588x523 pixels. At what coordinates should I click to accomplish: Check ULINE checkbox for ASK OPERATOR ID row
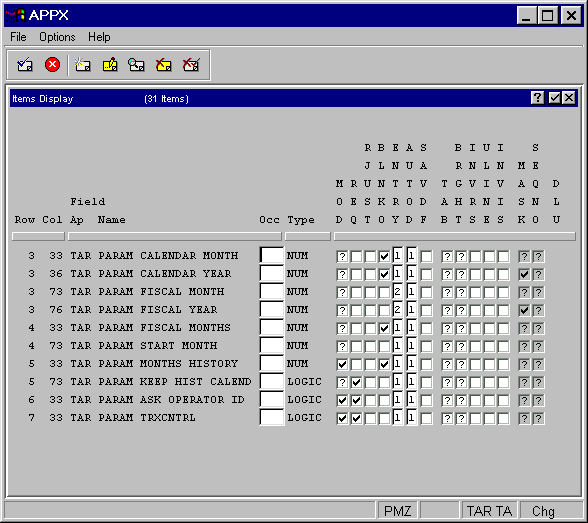pos(489,400)
